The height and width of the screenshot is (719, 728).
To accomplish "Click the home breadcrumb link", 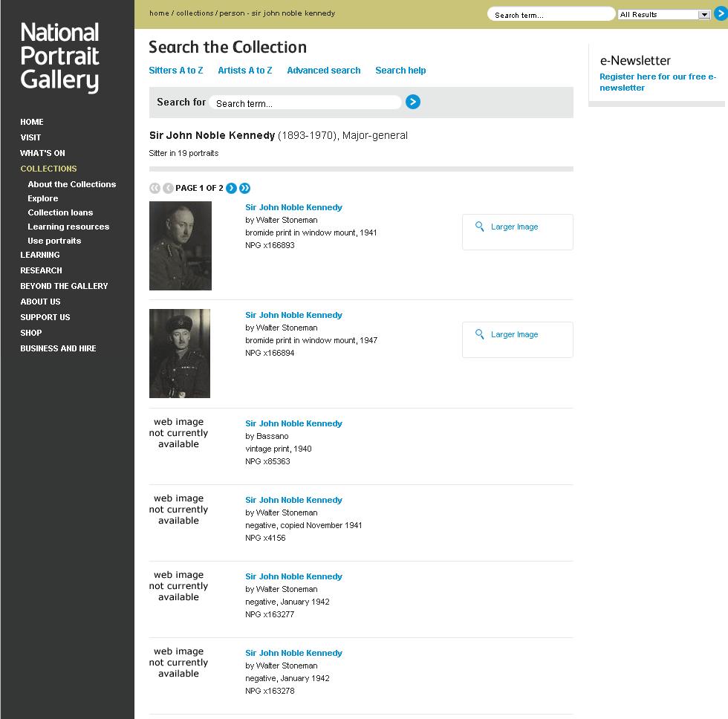I will click(x=159, y=13).
